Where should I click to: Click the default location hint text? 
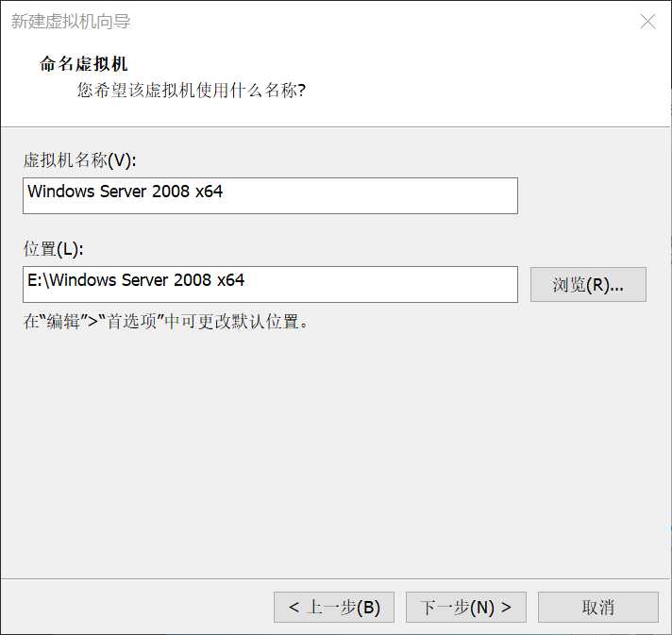pyautogui.click(x=166, y=322)
